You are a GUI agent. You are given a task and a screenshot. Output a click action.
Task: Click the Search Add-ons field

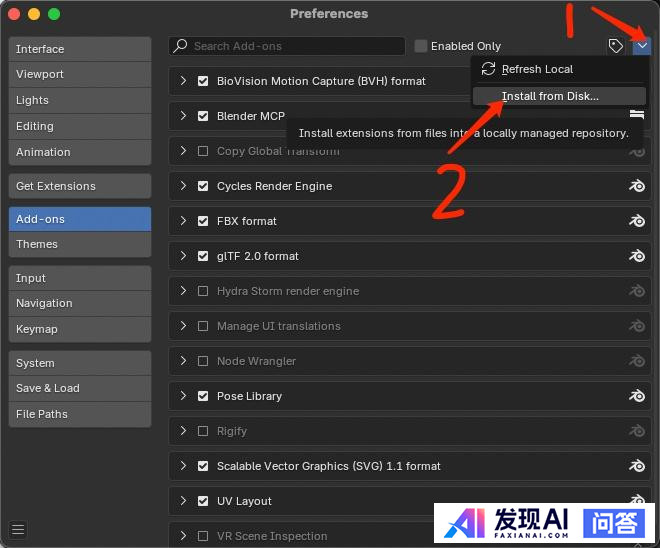click(290, 46)
